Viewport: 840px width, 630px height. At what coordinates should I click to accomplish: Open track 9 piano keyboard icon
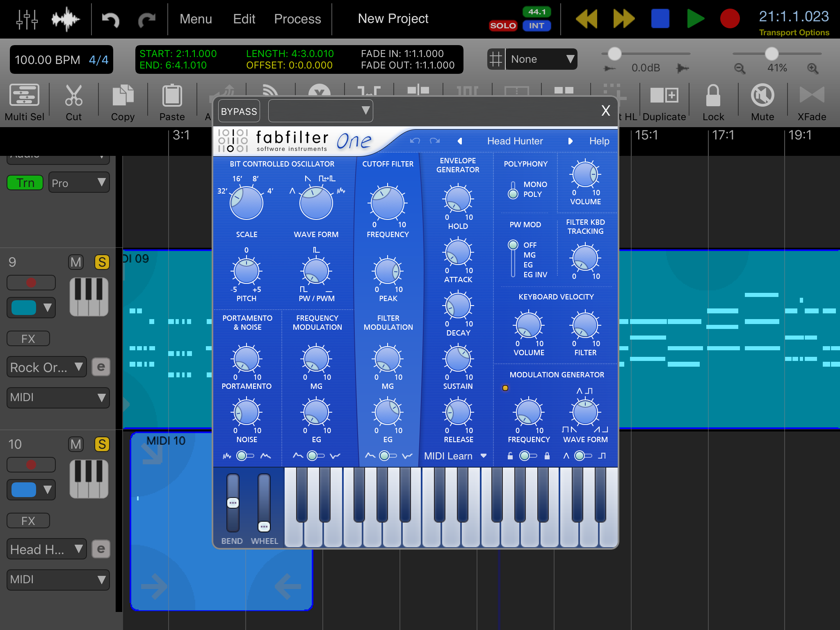click(89, 297)
